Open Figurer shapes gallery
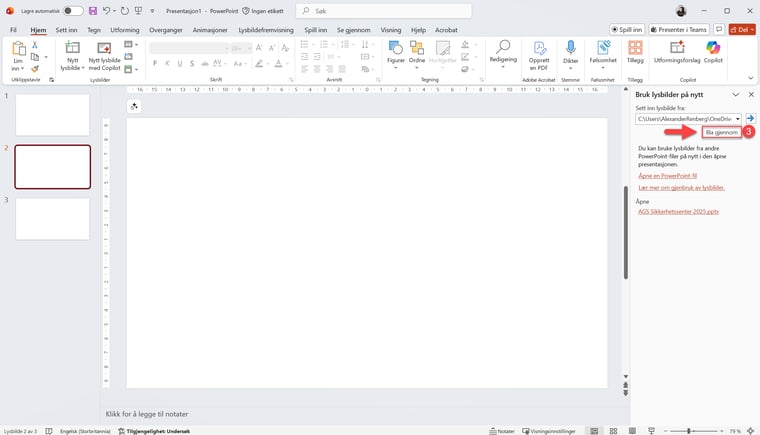This screenshot has width=760, height=435. click(x=396, y=52)
